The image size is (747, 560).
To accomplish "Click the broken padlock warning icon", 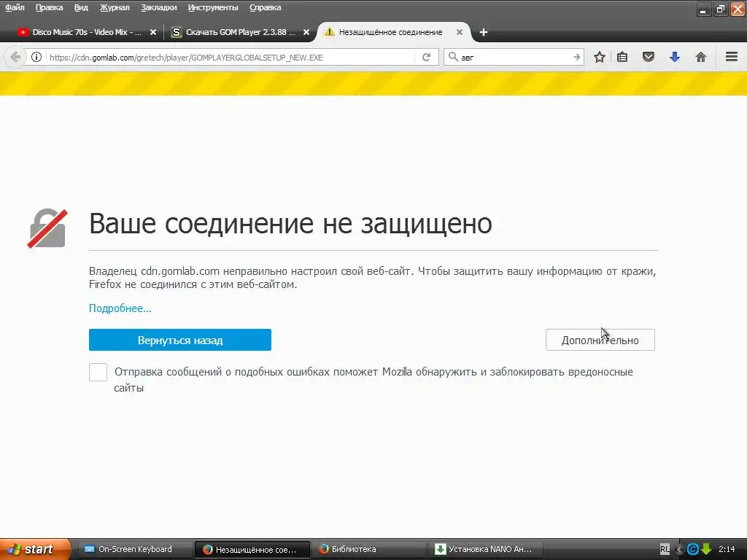I will (x=47, y=228).
